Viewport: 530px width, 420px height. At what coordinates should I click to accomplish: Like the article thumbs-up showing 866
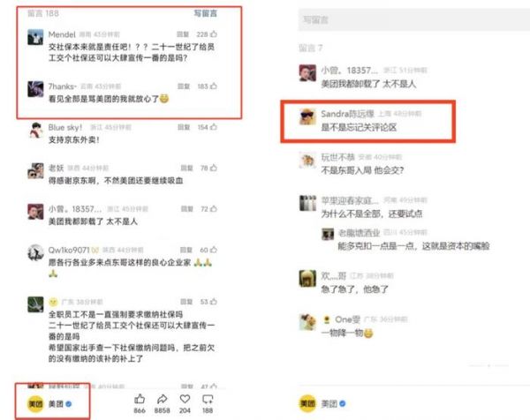pos(140,399)
